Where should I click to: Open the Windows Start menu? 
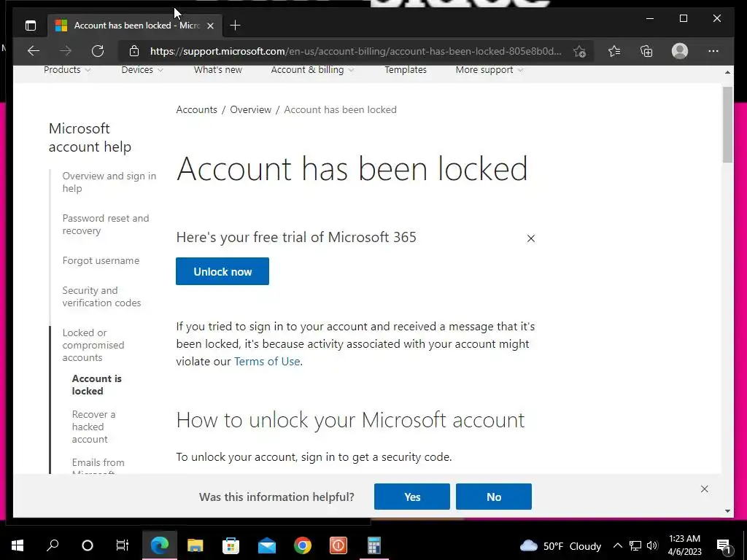point(18,545)
